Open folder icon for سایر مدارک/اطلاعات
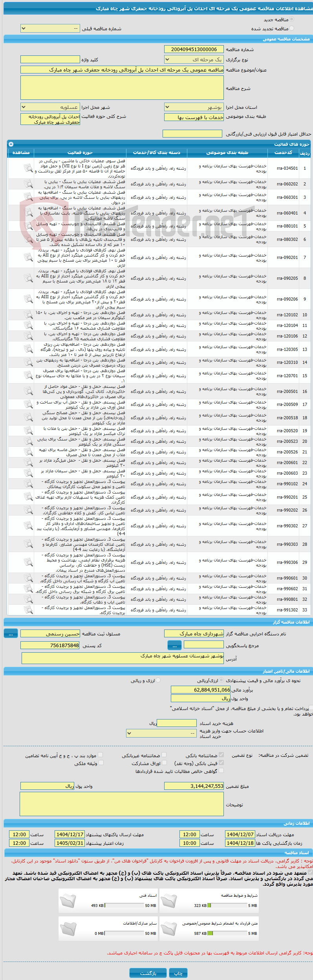Screen dimensions: 313x980 (68, 929)
